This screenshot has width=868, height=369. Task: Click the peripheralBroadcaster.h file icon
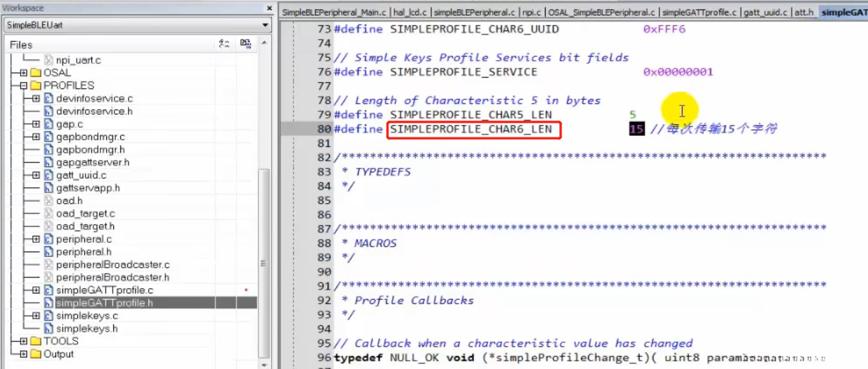(x=49, y=277)
